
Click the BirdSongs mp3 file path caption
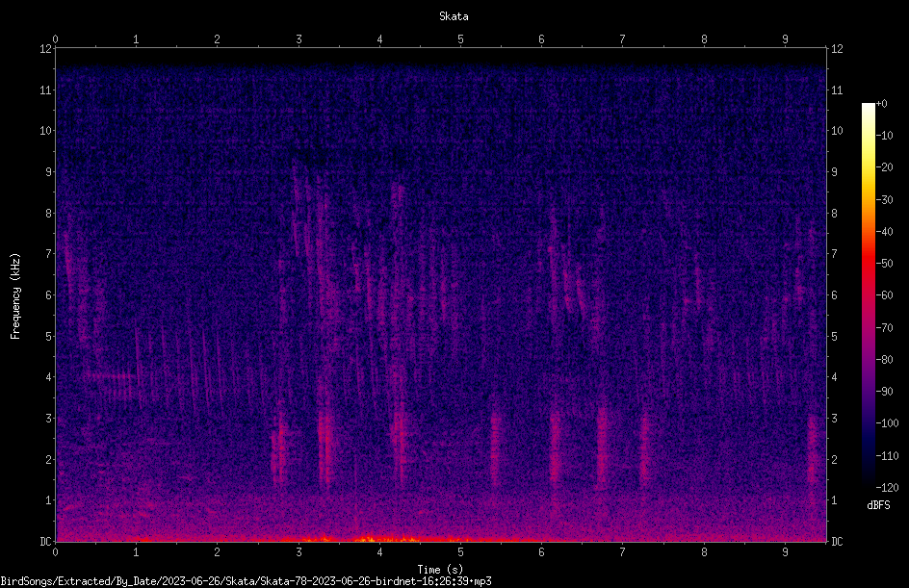246,581
